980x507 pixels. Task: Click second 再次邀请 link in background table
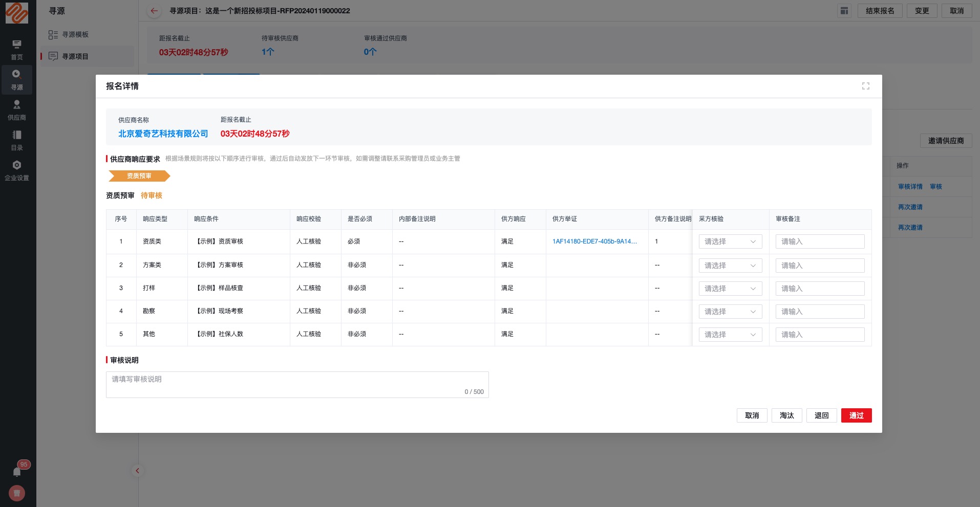tap(910, 228)
